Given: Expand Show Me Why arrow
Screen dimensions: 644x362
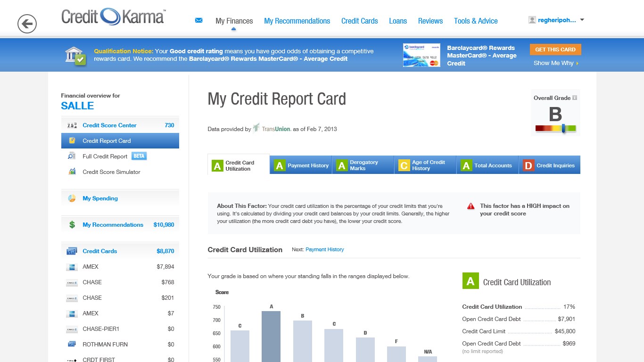Looking at the screenshot, I should coord(577,63).
